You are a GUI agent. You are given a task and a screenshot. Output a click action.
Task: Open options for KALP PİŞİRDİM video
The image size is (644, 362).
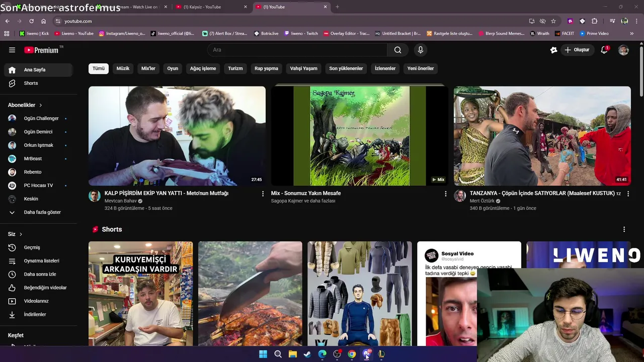point(263,194)
